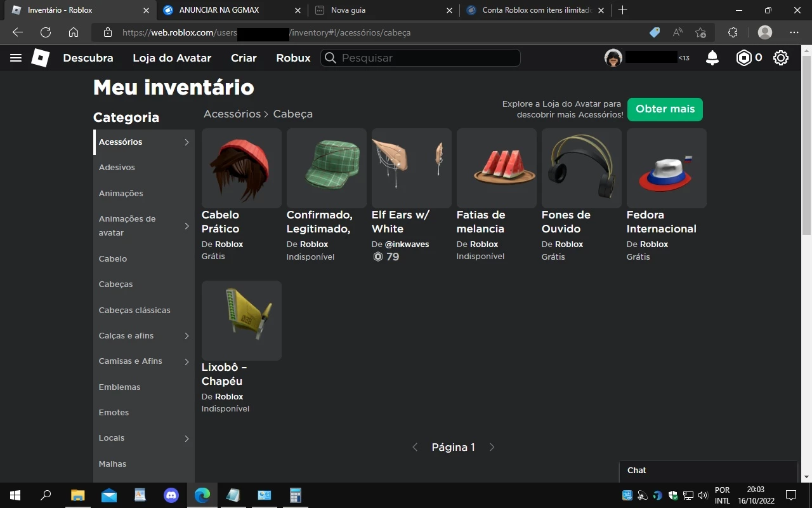Viewport: 812px width, 508px height.
Task: Toggle read aloud icon in address bar
Action: click(x=678, y=32)
